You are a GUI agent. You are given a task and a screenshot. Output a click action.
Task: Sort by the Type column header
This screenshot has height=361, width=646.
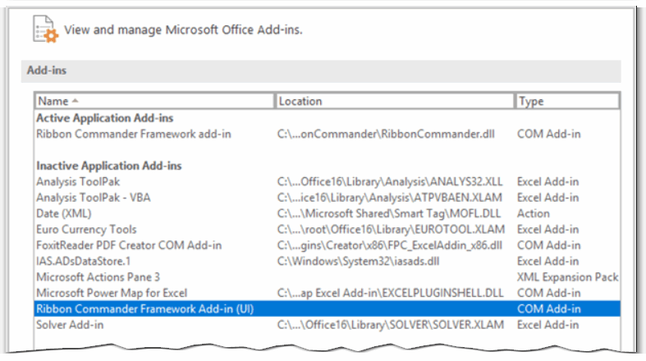567,101
